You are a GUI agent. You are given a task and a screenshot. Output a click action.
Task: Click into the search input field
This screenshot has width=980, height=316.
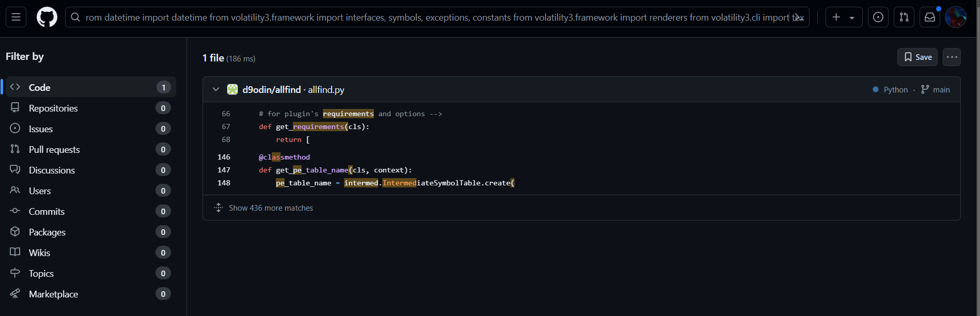[x=434, y=17]
